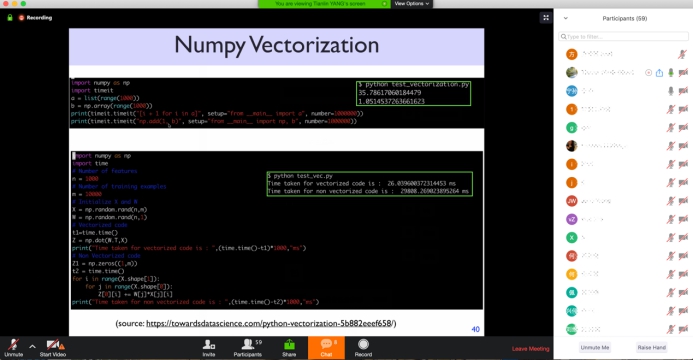
Task: Click the host's share-screen icon in list
Action: click(x=659, y=72)
